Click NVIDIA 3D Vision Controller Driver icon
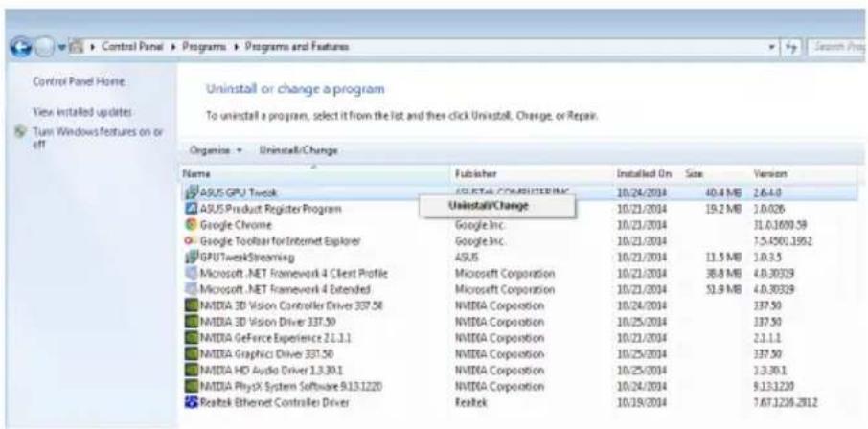Screen dimensions: 868x429 click(191, 305)
